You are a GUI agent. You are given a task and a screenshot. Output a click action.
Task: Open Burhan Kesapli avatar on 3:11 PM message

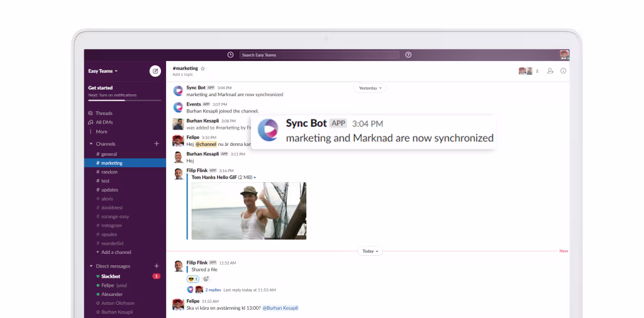[x=178, y=157]
